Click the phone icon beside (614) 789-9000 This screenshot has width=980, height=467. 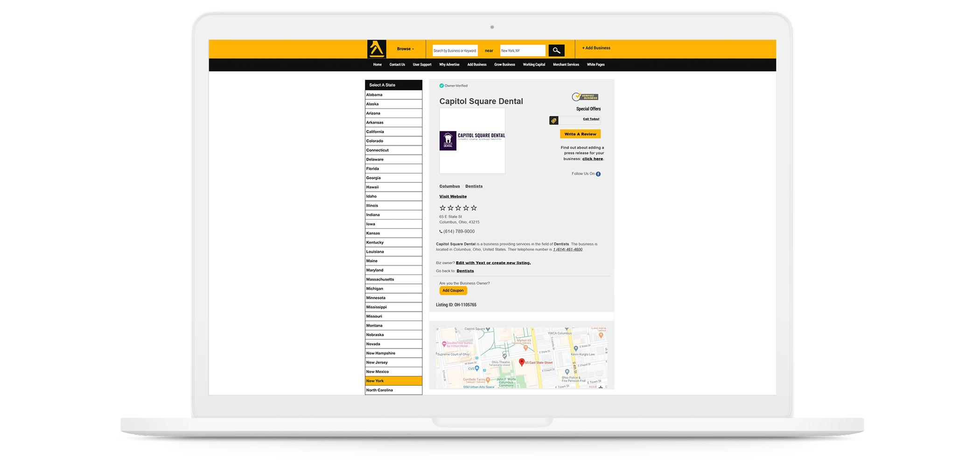[x=441, y=232]
